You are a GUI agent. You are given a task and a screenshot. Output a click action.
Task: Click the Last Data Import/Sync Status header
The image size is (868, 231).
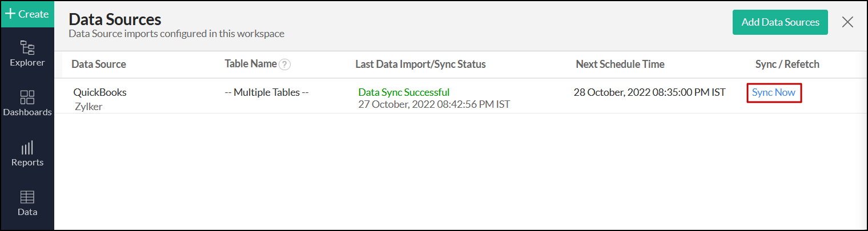pos(420,64)
